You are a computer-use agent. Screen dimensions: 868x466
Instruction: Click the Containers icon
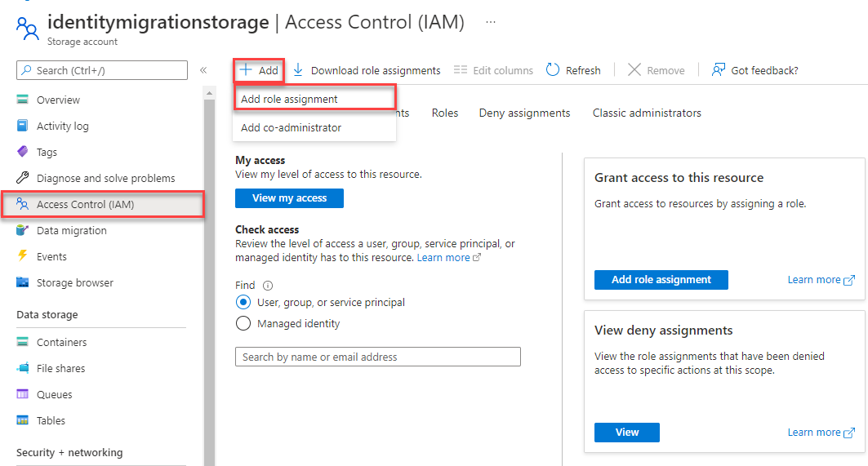(x=22, y=341)
